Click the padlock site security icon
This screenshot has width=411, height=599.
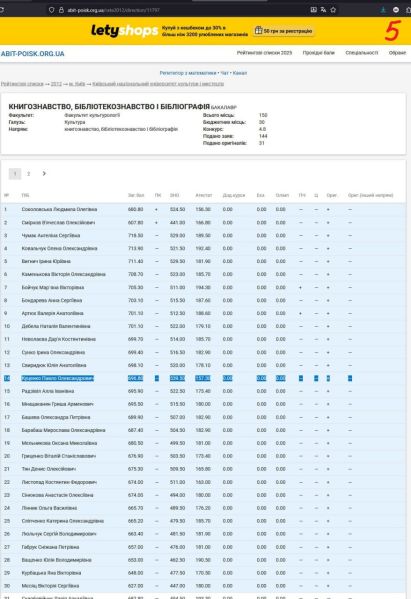[61, 10]
